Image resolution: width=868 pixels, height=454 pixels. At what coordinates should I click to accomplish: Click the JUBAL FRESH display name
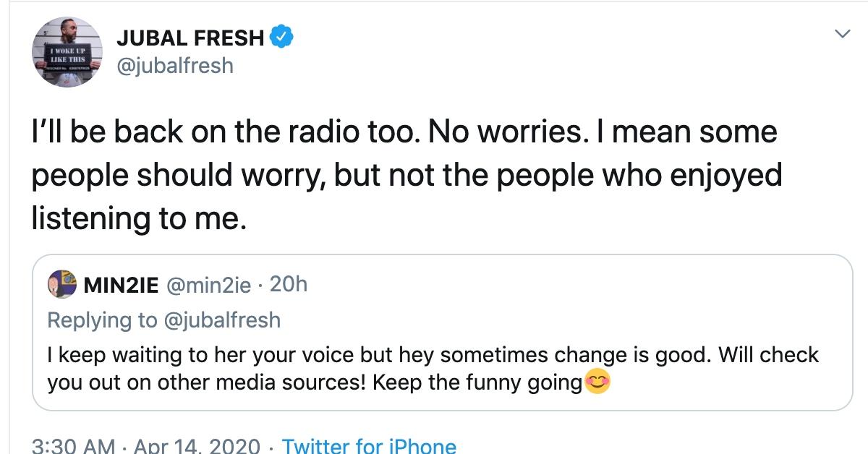tap(190, 37)
